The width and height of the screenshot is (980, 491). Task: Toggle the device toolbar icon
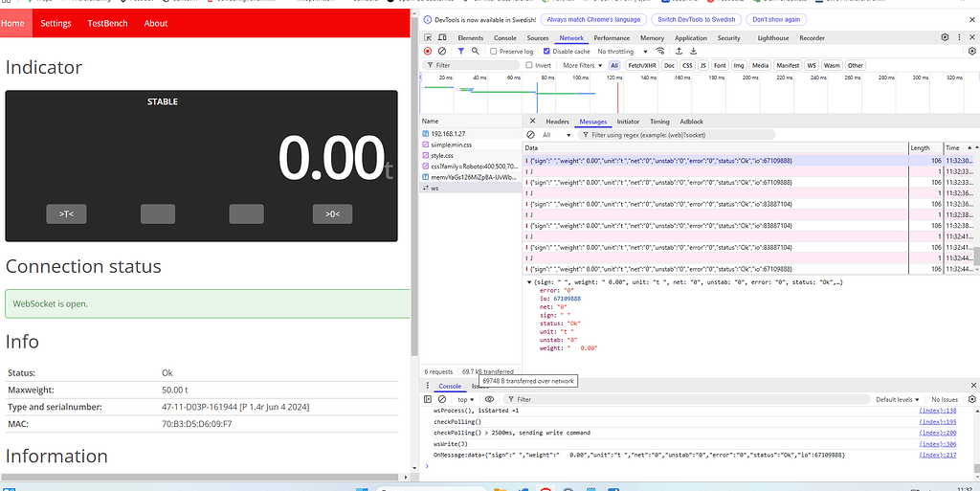coord(442,37)
